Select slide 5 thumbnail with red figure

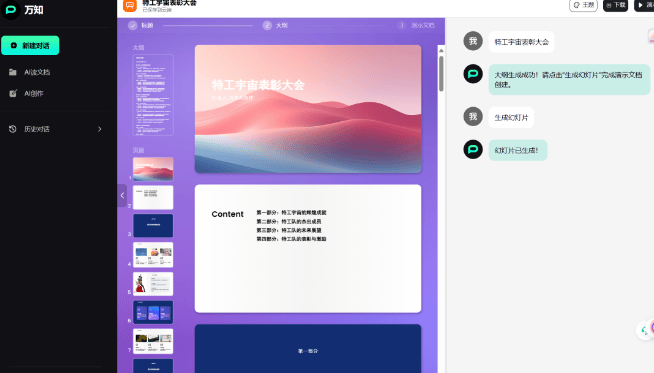click(153, 284)
